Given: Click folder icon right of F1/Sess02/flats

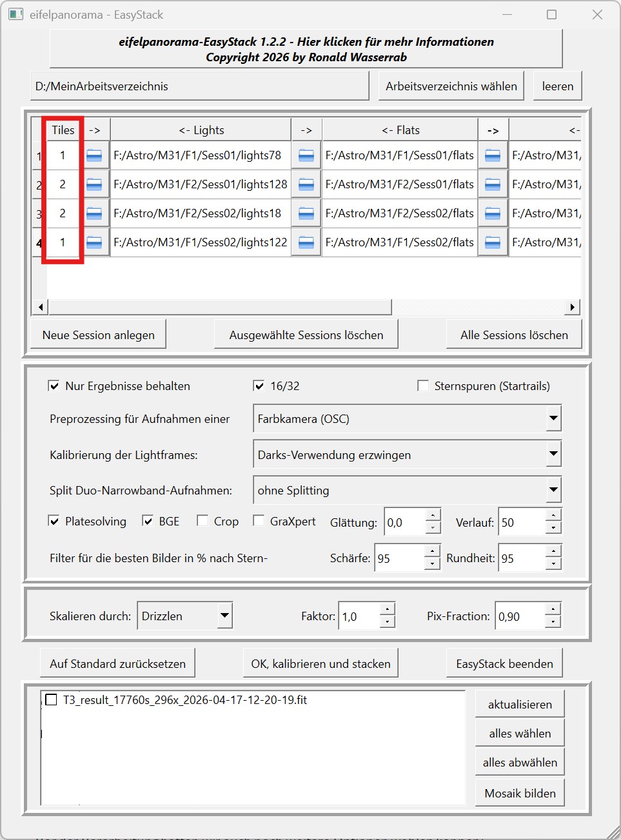Looking at the screenshot, I should [x=493, y=242].
